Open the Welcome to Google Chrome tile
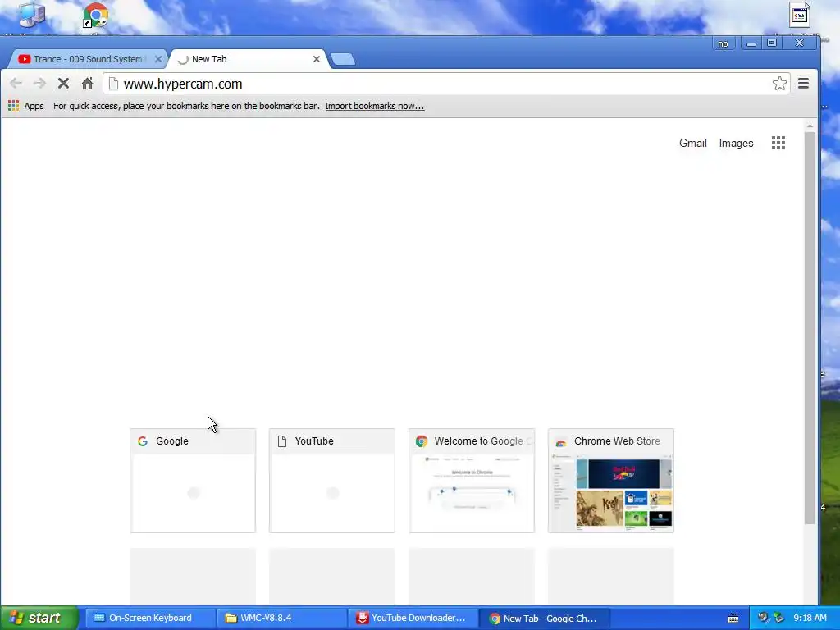Screen dimensions: 840x630 pos(472,481)
